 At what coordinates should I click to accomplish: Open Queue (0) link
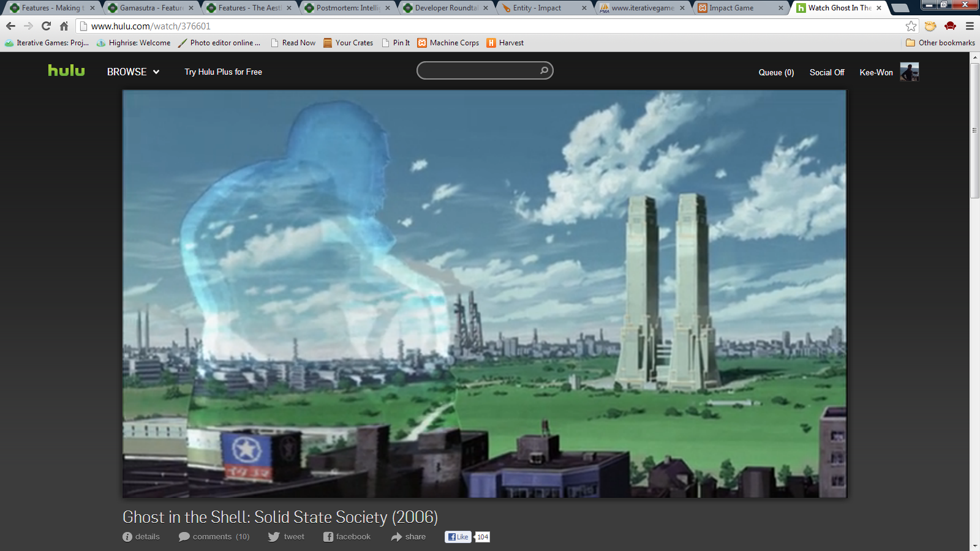(x=776, y=72)
